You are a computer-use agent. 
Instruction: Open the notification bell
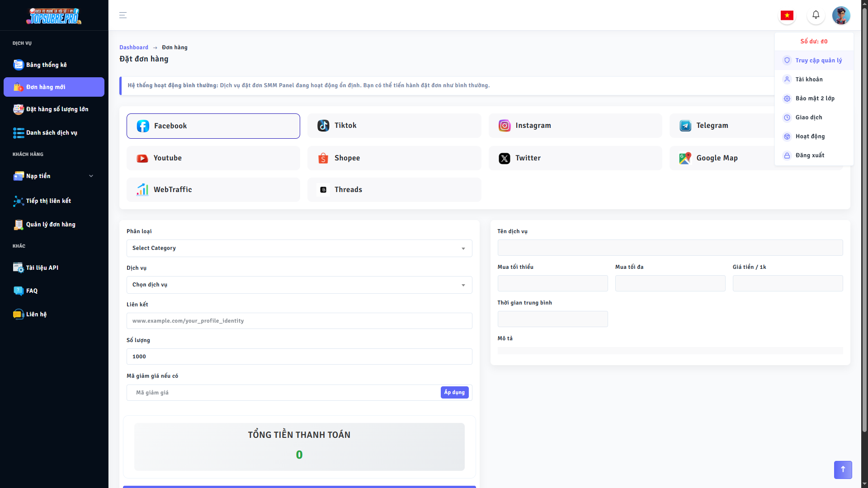816,15
